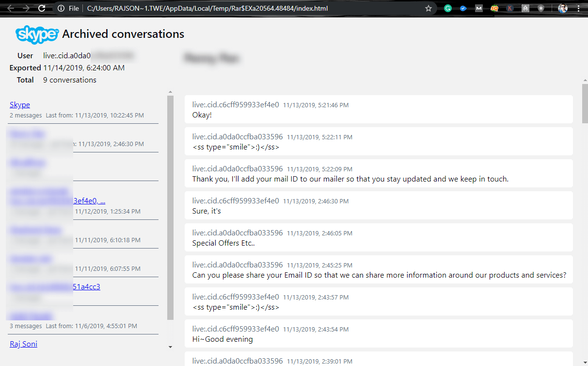Screen dimensions: 588x366
Task: Open the blue checkmark extension icon
Action: tap(463, 8)
